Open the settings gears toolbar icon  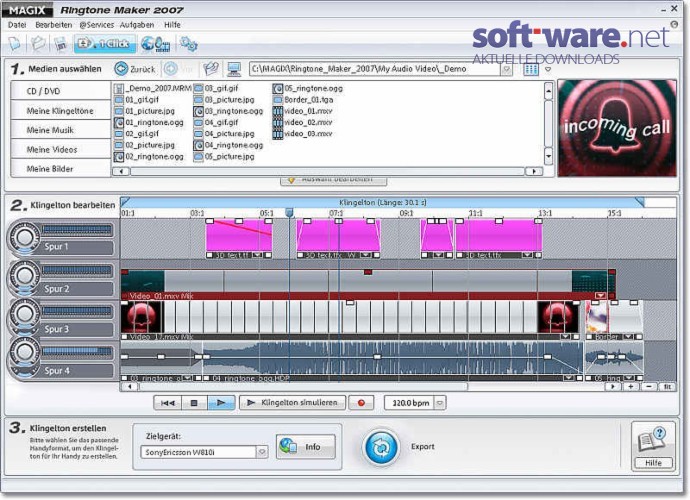tap(188, 44)
